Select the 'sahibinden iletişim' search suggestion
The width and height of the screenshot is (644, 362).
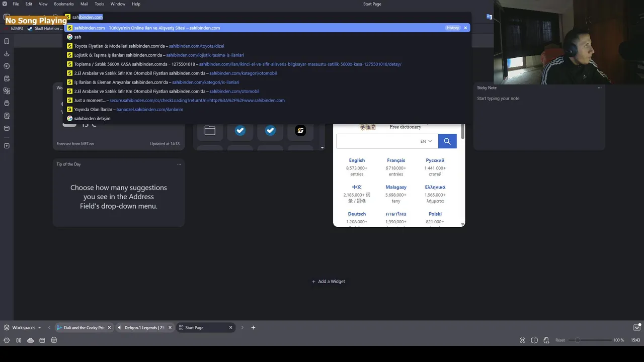click(267, 119)
